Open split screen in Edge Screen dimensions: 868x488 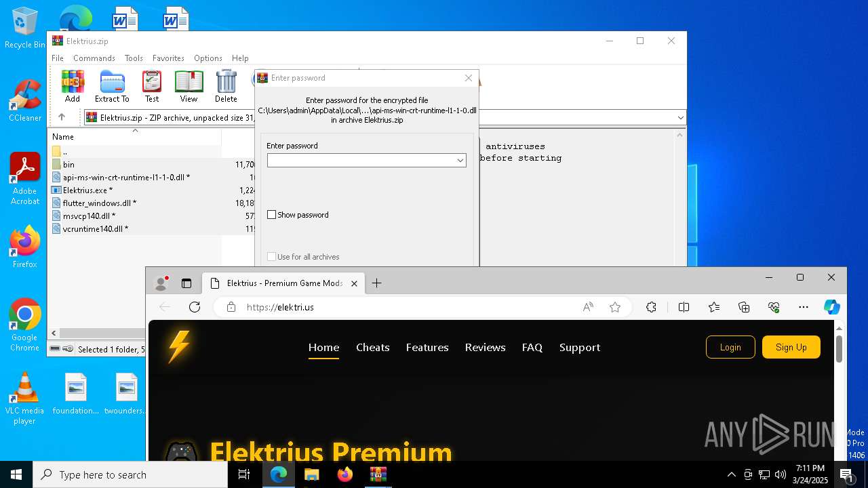point(684,307)
